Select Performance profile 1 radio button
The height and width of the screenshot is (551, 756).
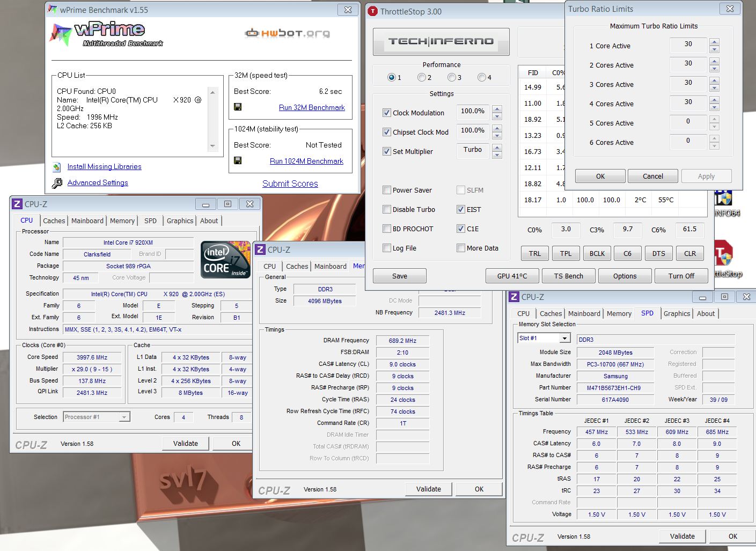pos(391,77)
